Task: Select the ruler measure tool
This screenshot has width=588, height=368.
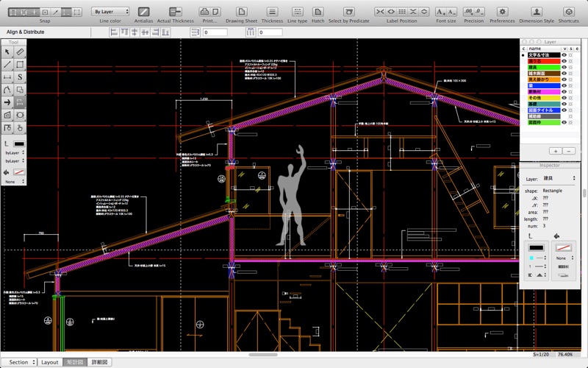Action: [x=20, y=52]
